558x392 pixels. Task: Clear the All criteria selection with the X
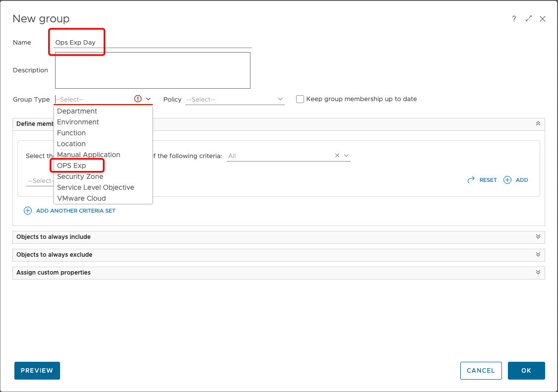(x=337, y=155)
